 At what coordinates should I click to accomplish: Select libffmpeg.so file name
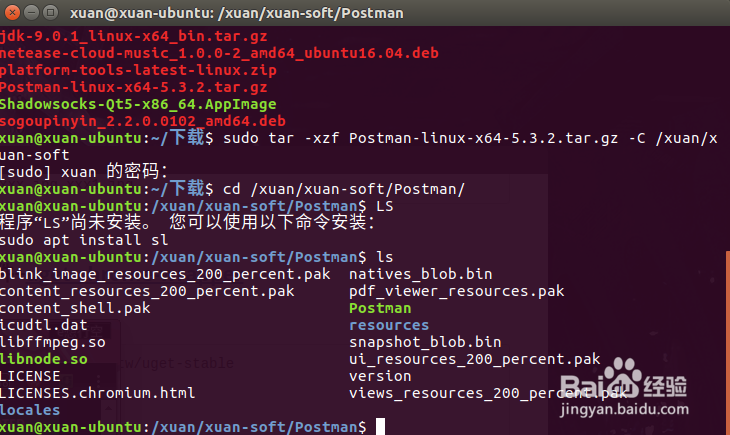53,342
